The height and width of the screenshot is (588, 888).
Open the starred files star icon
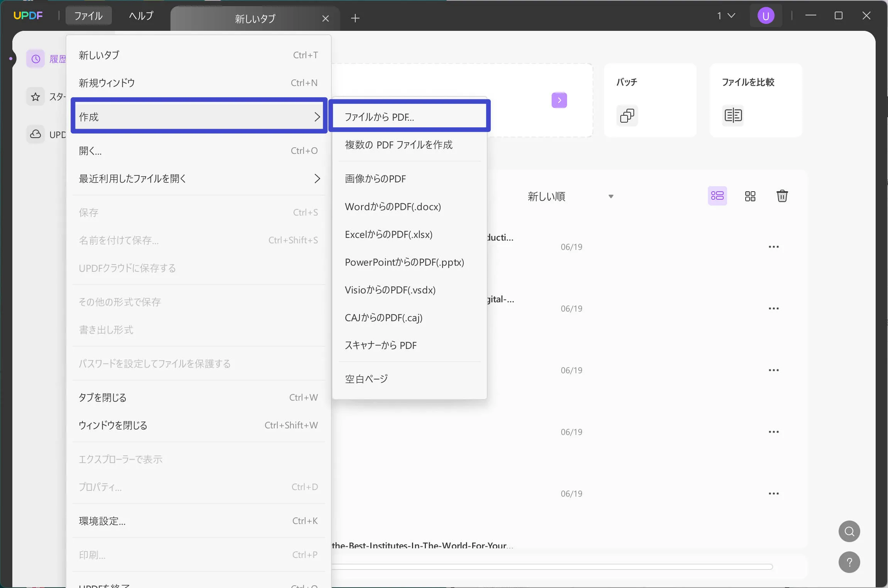[x=35, y=97]
